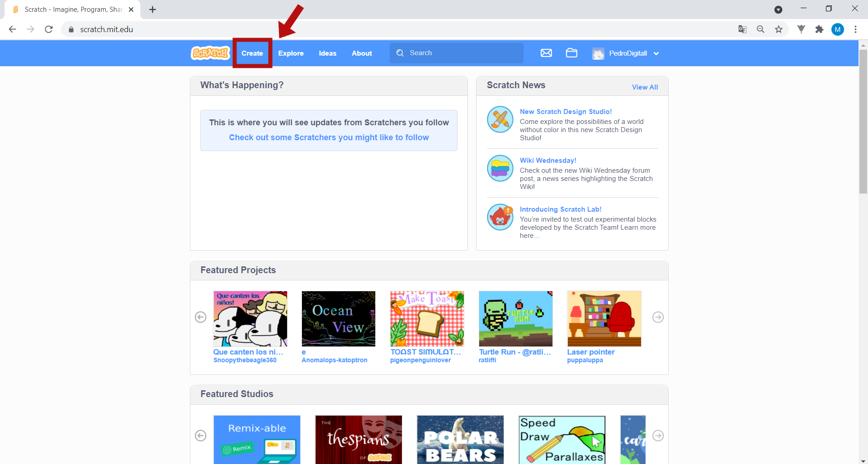Open Que canten los niños thumbnail

(x=250, y=319)
